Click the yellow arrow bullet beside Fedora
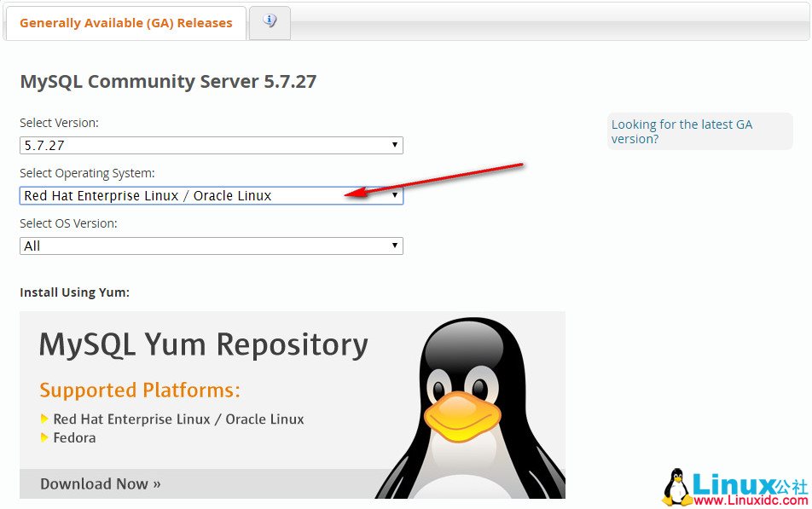812x509 pixels. 44,438
